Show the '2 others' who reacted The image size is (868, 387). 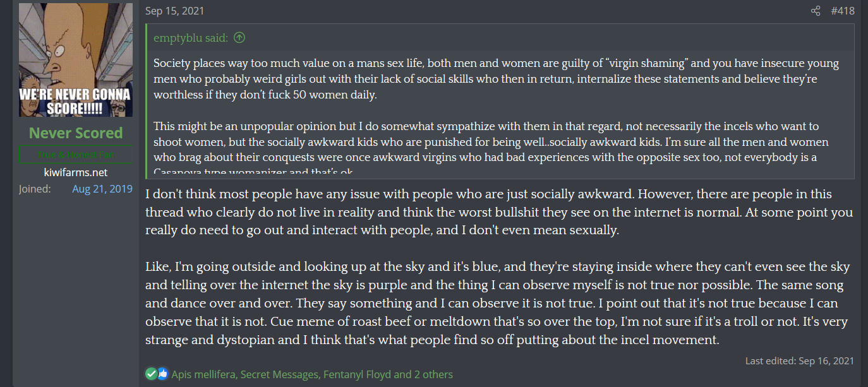[x=433, y=374]
